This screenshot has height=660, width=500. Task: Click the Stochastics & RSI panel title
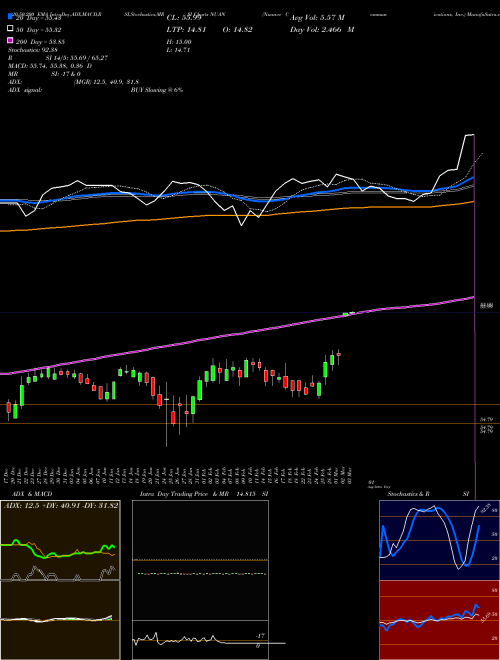coord(428,494)
